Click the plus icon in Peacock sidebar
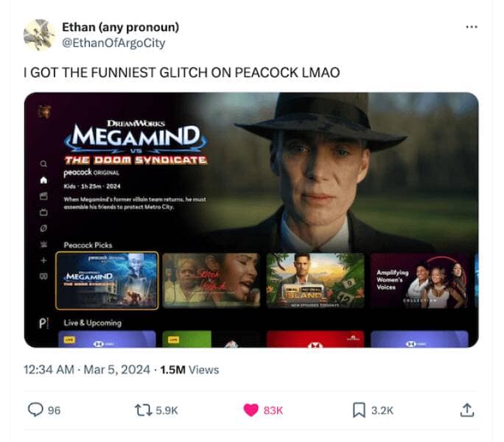504x442 pixels. (43, 260)
